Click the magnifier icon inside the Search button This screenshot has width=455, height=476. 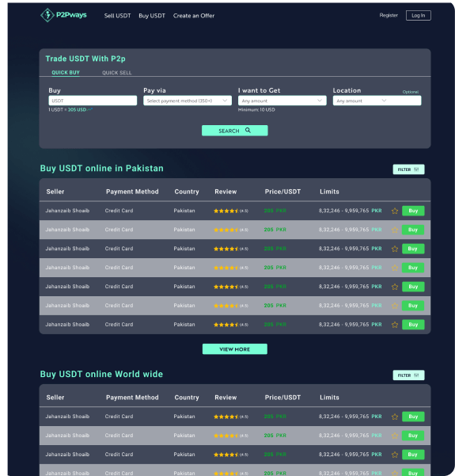[248, 130]
